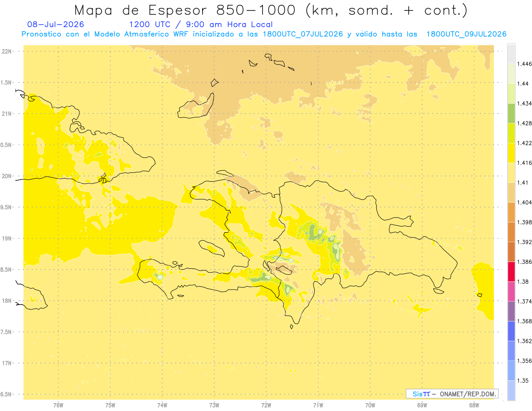Click the '0.5N' latitude label

coord(7,145)
